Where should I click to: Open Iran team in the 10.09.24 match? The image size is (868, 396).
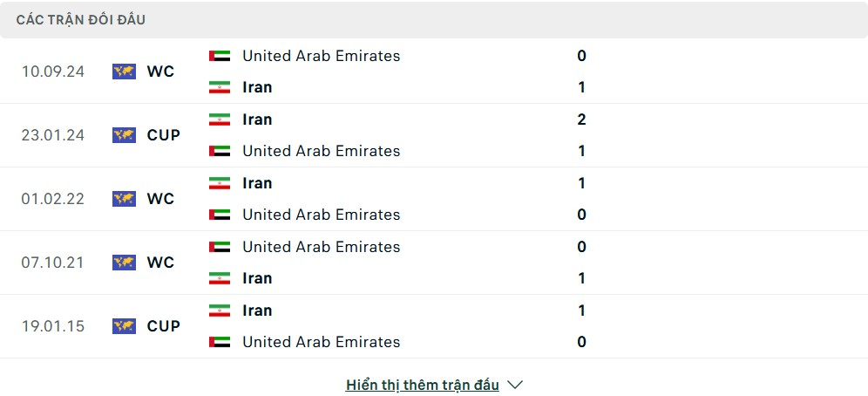[257, 87]
